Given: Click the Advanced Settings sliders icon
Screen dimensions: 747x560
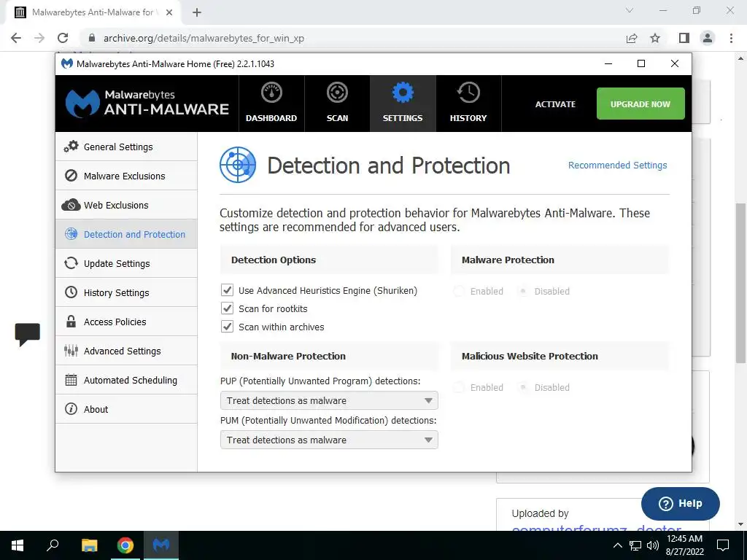Looking at the screenshot, I should 71,351.
